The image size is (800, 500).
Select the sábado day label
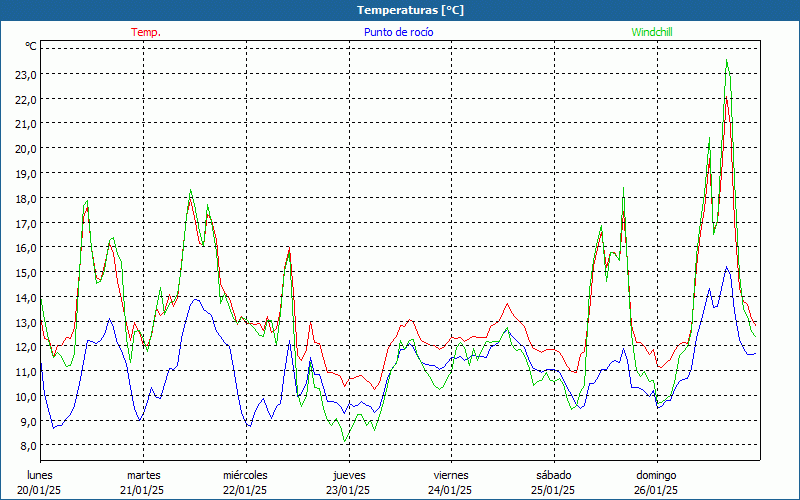pyautogui.click(x=553, y=475)
